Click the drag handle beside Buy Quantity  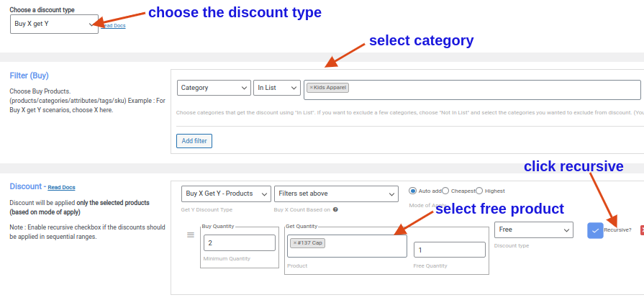coord(191,235)
